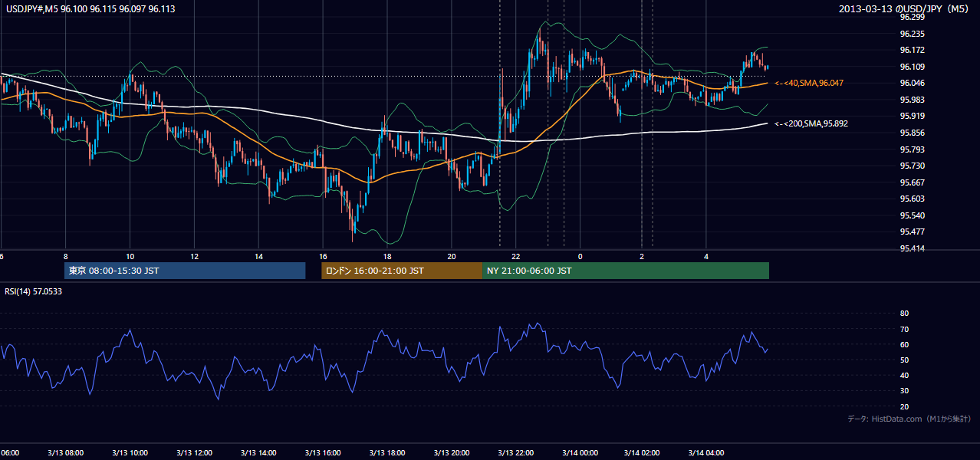
Task: Click the ロンドン 16:00-21:00 JST session bar
Action: [x=402, y=271]
